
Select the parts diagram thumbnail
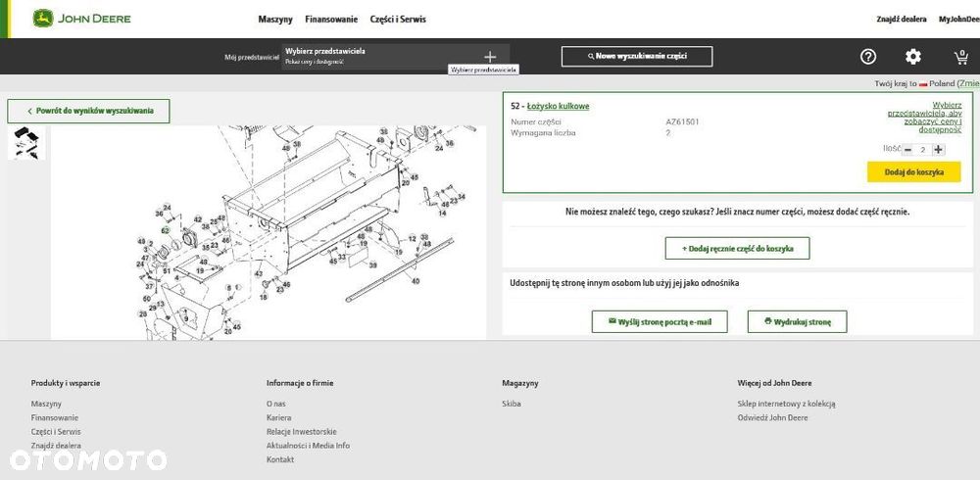pos(26,142)
